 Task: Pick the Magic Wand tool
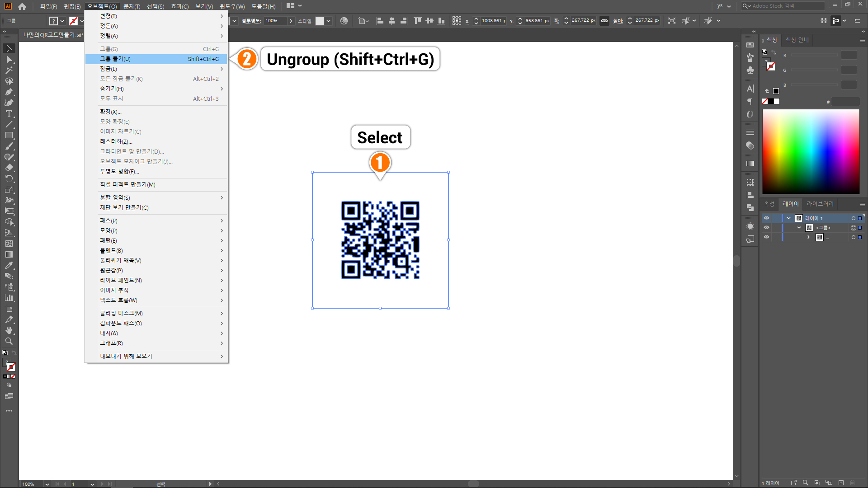(9, 70)
